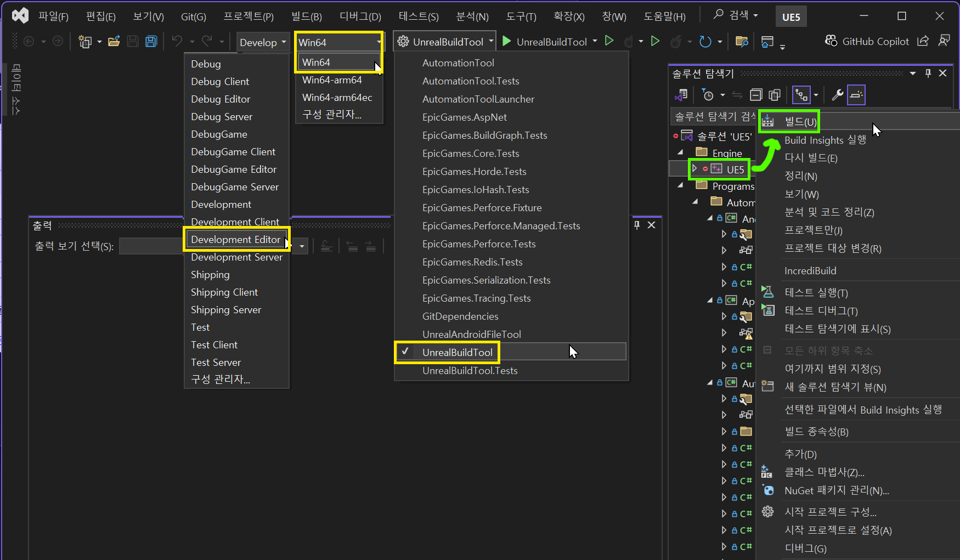Collapse the Programs folder in Solution Explorer
The height and width of the screenshot is (560, 960).
681,186
